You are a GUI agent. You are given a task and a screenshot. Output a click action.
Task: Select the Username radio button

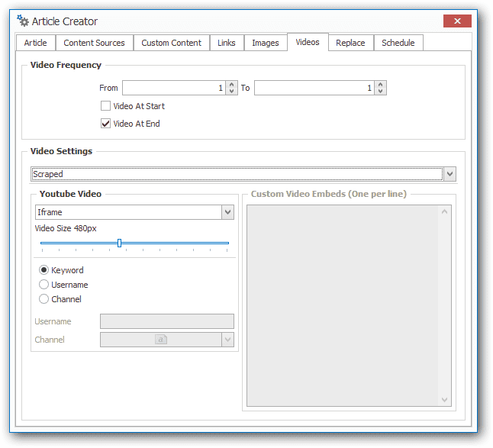[x=43, y=285]
